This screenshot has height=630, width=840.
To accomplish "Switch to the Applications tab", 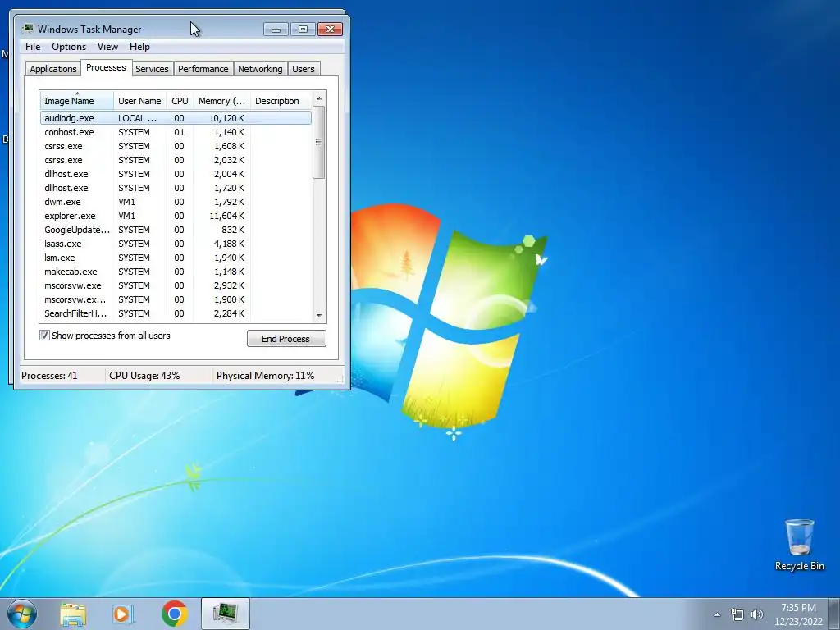I will coord(53,69).
